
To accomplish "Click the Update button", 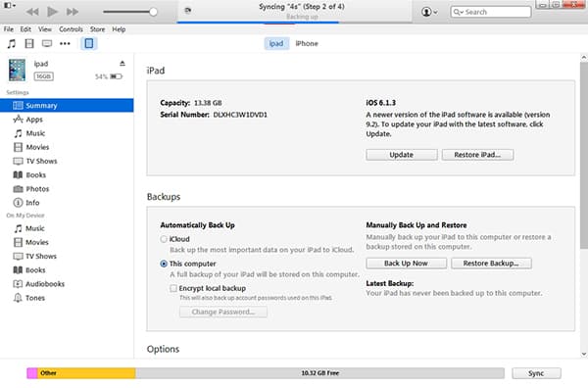I will tap(402, 155).
